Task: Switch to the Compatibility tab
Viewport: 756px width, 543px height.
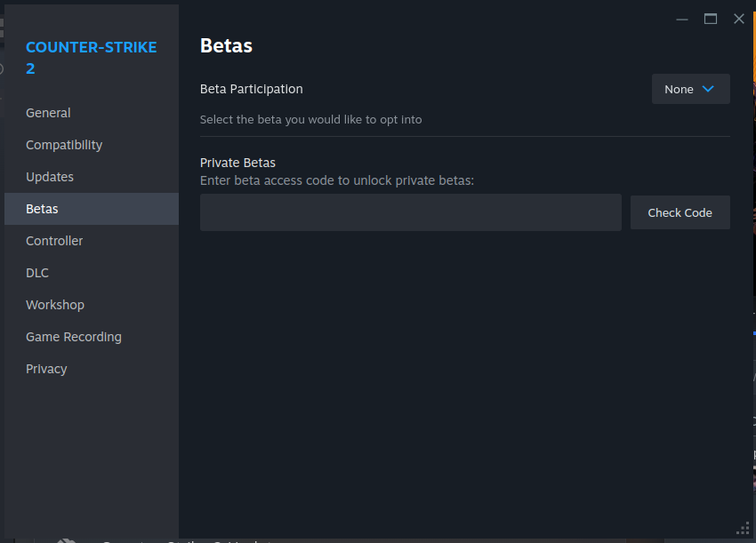Action: tap(64, 145)
